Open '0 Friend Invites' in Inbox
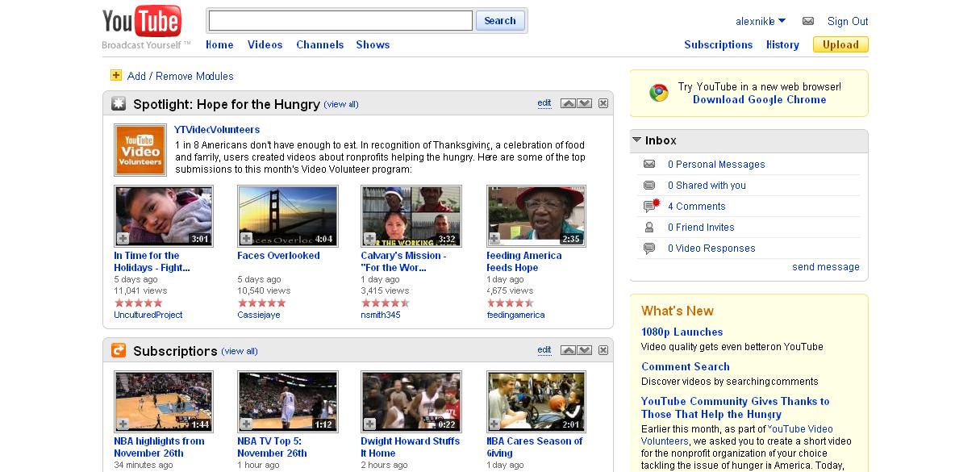This screenshot has height=472, width=980. (x=701, y=227)
